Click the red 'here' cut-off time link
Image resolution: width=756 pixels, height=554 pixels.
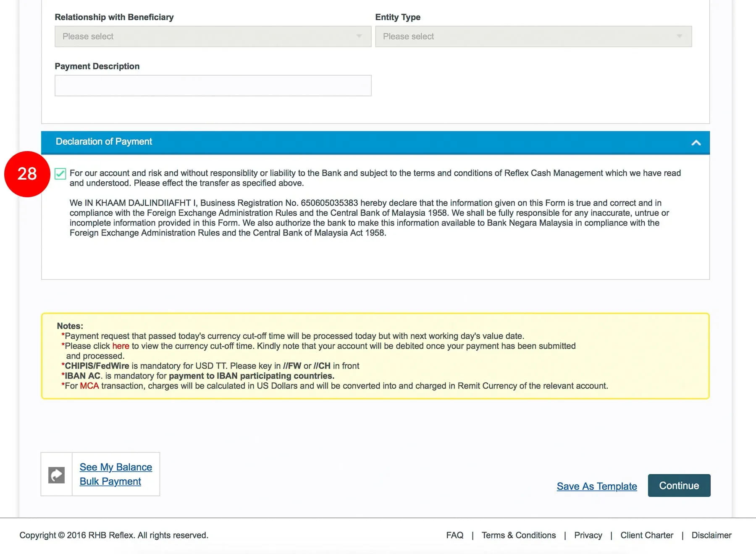[x=121, y=346]
